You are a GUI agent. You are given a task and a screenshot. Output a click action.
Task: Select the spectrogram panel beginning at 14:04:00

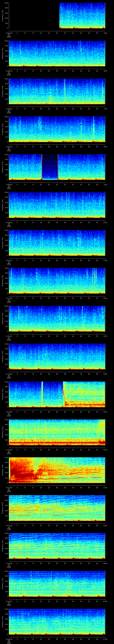pyautogui.click(x=57, y=16)
